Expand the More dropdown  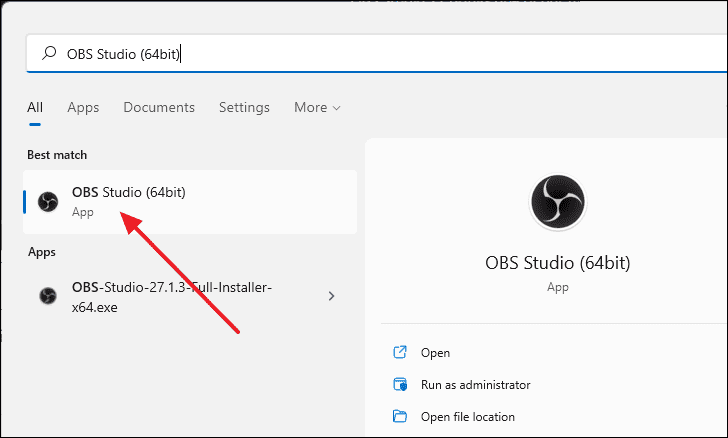click(317, 107)
